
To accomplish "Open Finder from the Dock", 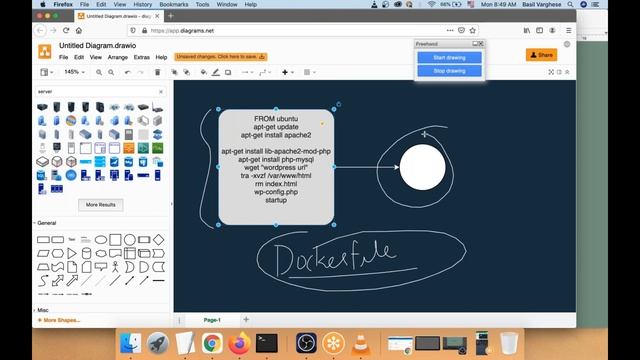I will (x=130, y=343).
